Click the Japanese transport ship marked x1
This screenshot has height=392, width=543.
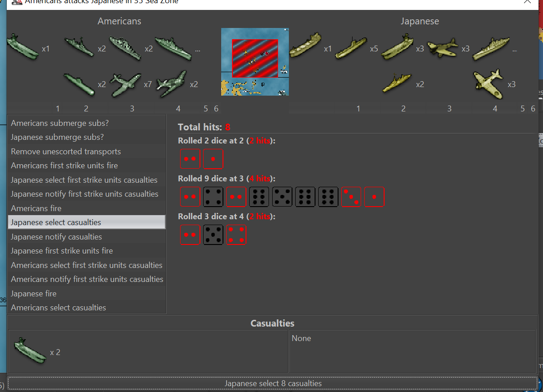305,46
